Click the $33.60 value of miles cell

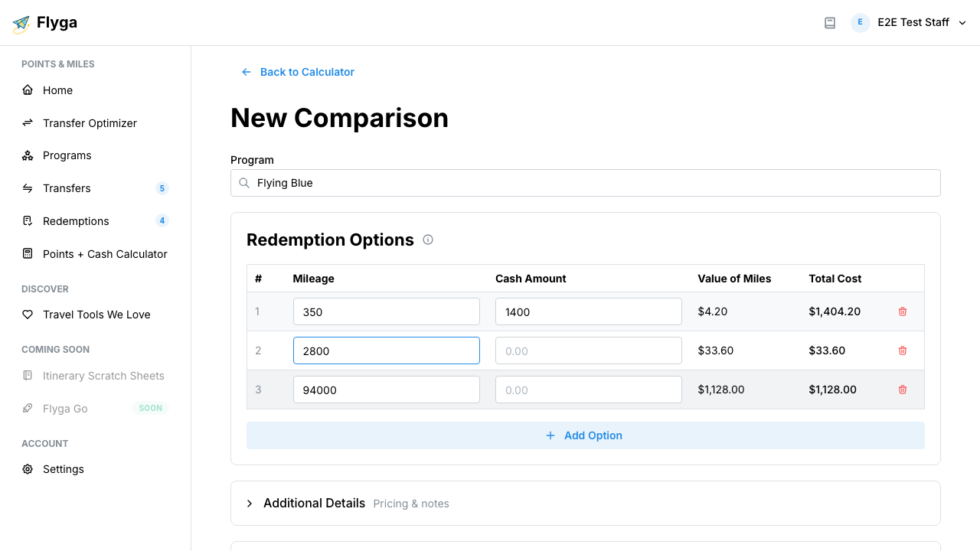[x=716, y=350]
